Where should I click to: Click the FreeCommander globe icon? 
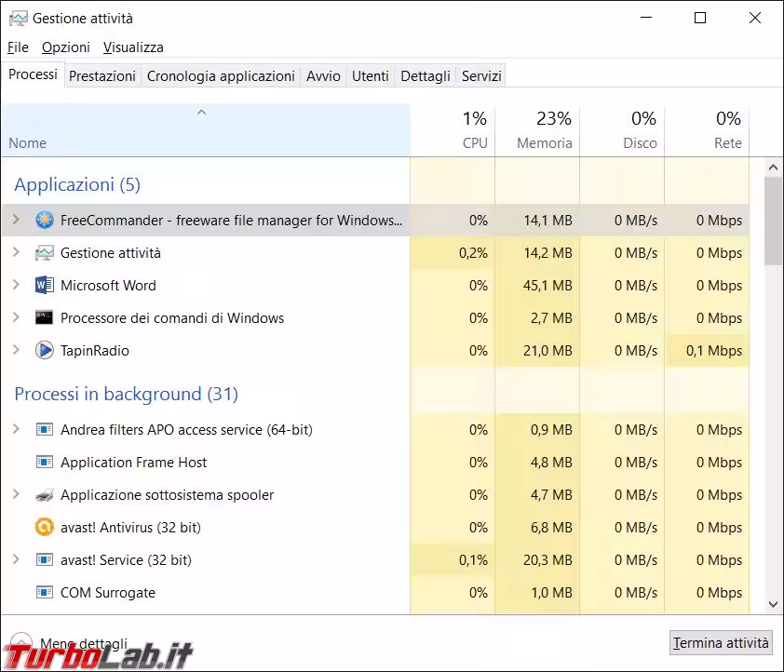(x=45, y=220)
